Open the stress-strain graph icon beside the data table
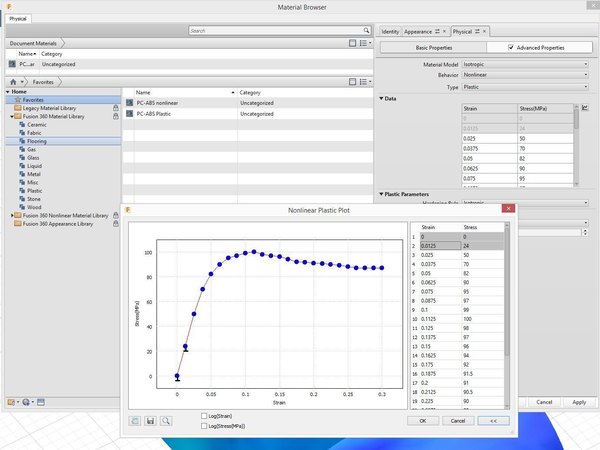Viewport: 600px width, 450px height. pos(585,108)
